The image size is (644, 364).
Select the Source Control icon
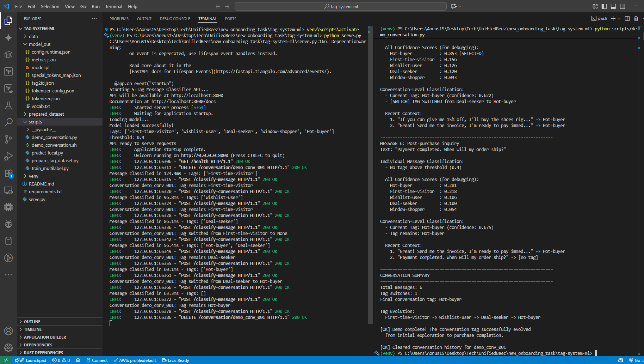(x=8, y=139)
